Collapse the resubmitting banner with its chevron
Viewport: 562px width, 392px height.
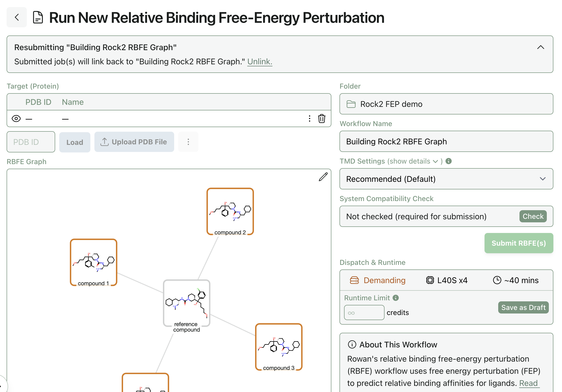[540, 47]
